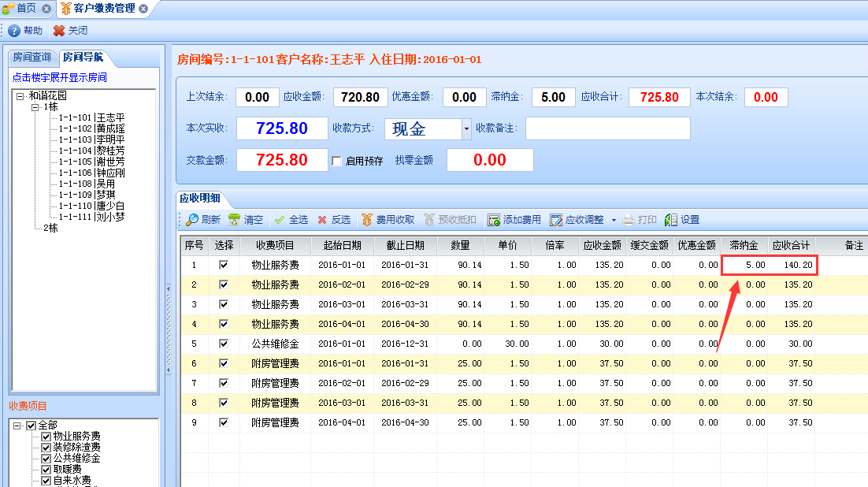Click the 打印 printer icon
This screenshot has height=487, width=868.
[629, 220]
